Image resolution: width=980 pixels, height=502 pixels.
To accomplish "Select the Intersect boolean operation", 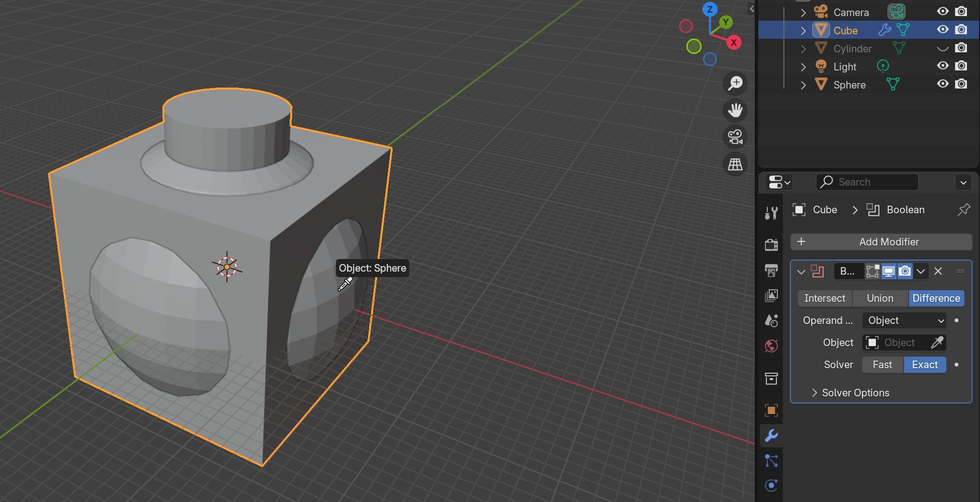I will tap(824, 298).
